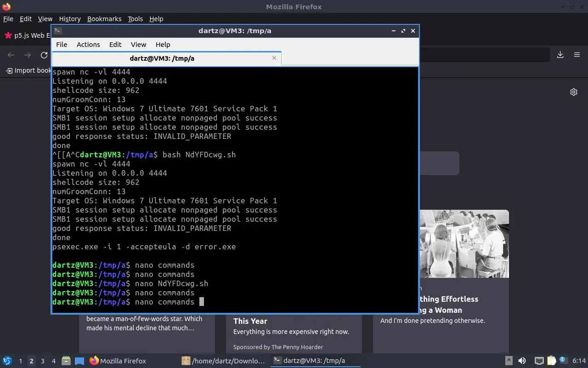Switch to workspace 4
The image size is (588, 368).
(53, 361)
